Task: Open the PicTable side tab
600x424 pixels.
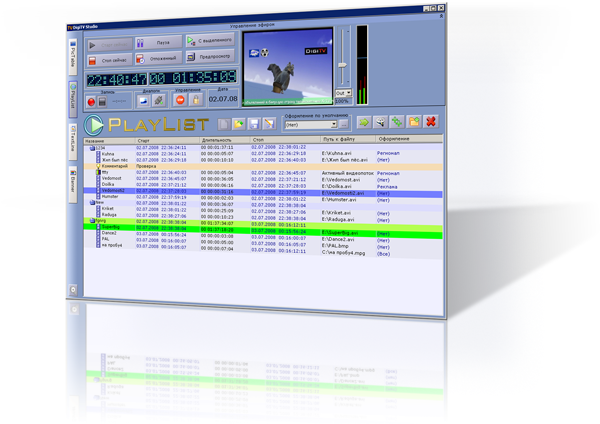Action: [x=73, y=57]
